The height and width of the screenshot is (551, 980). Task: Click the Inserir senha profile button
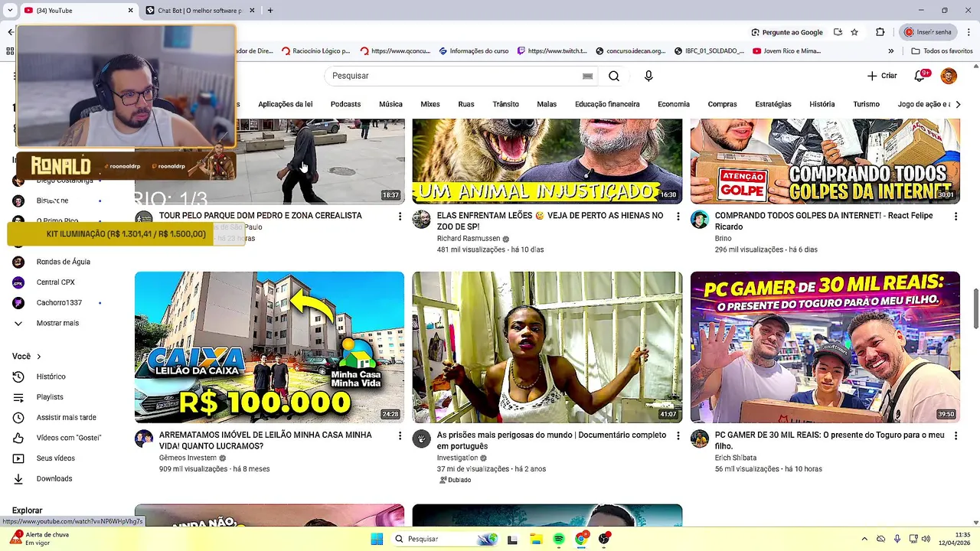928,32
